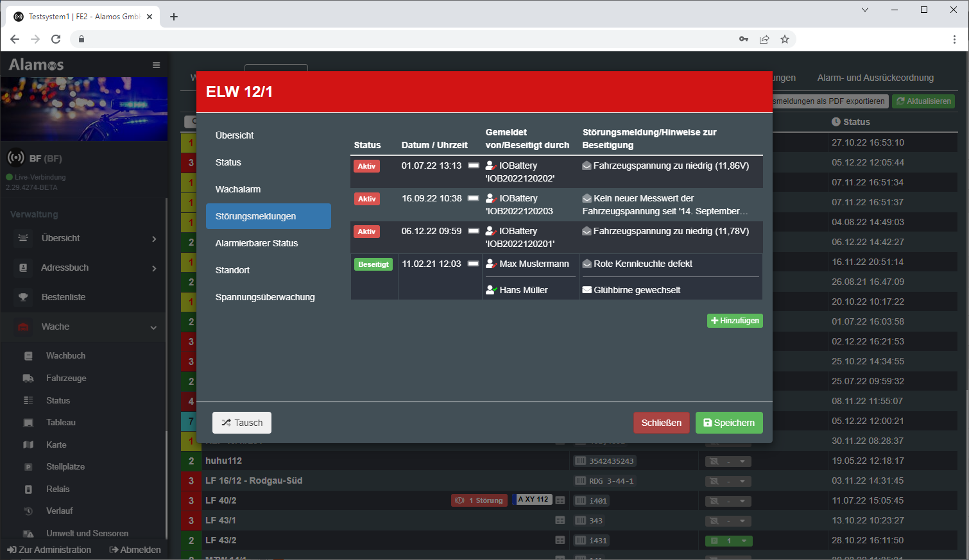This screenshot has width=969, height=560.
Task: Click the browser address bar
Action: coord(411,39)
